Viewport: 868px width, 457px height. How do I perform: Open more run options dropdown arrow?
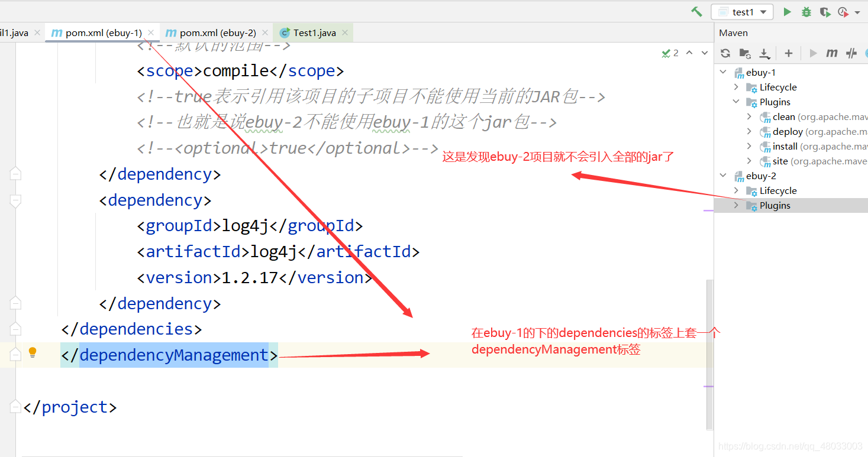857,12
